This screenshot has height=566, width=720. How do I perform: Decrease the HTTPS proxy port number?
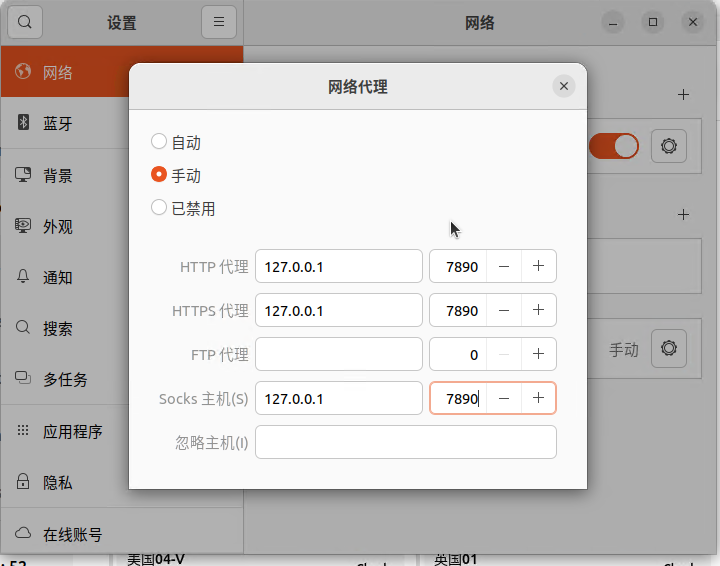(504, 310)
